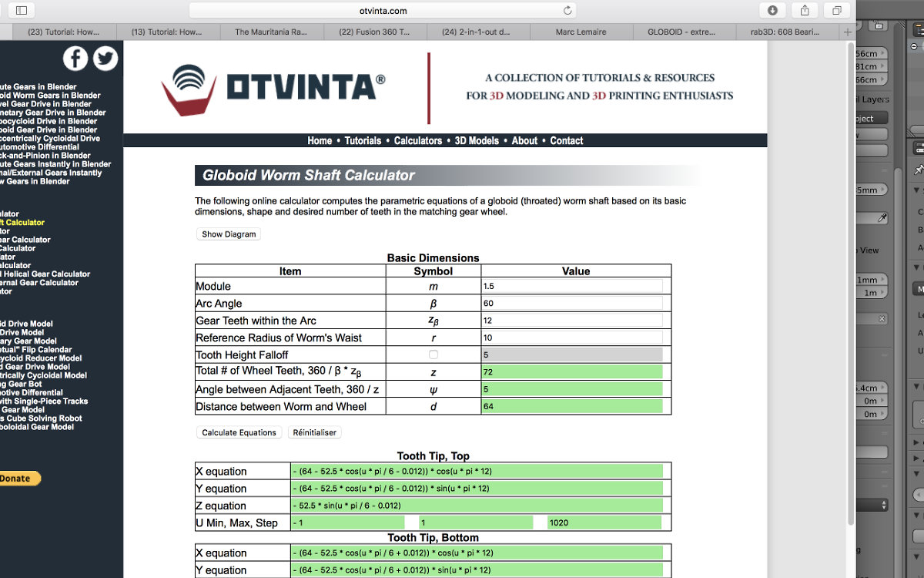Open 'Automotive Differential' tutorial sidebar link
924x578 pixels.
39,146
